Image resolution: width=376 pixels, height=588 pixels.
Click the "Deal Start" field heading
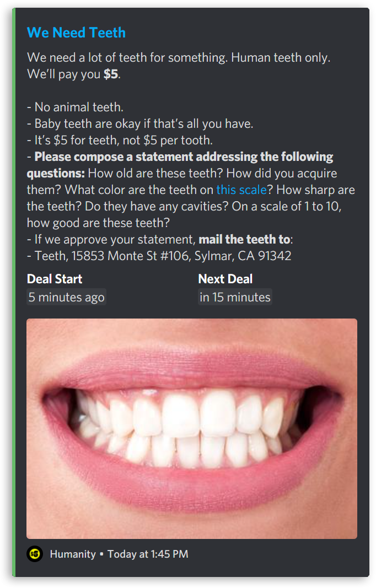[55, 279]
